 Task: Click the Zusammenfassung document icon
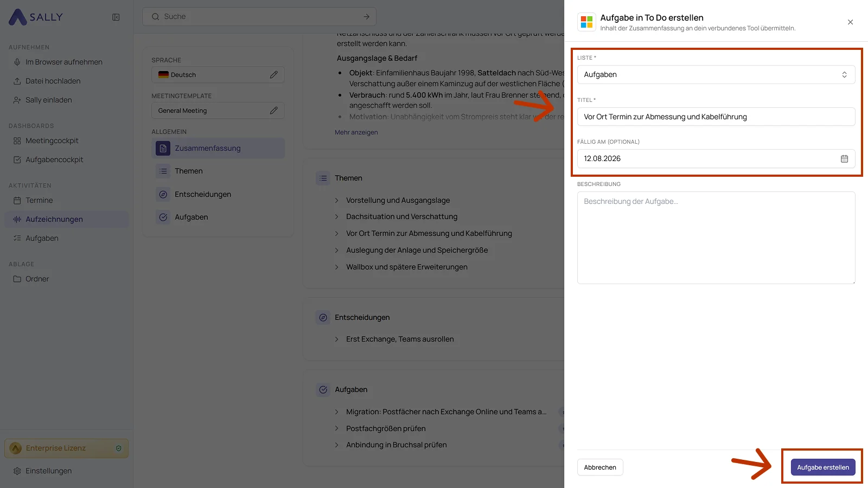163,148
